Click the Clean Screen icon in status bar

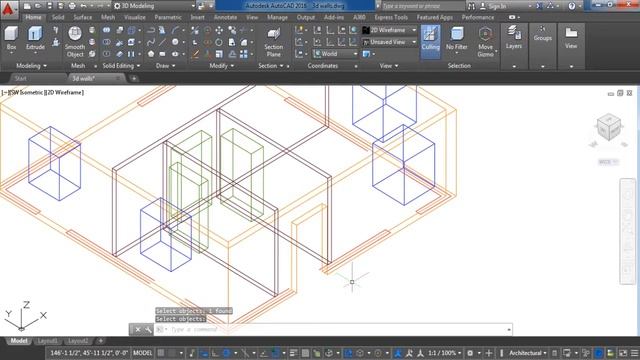(623, 353)
